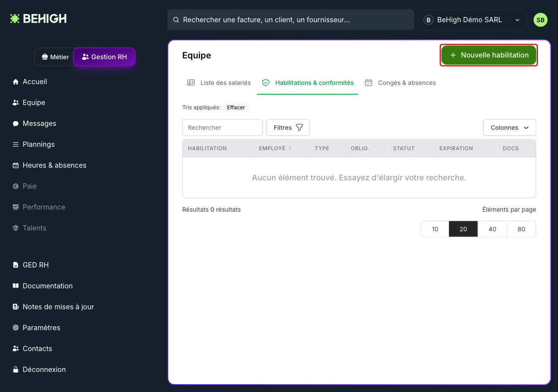Viewport: 558px width, 392px height.
Task: Click the SB user avatar
Action: click(541, 20)
